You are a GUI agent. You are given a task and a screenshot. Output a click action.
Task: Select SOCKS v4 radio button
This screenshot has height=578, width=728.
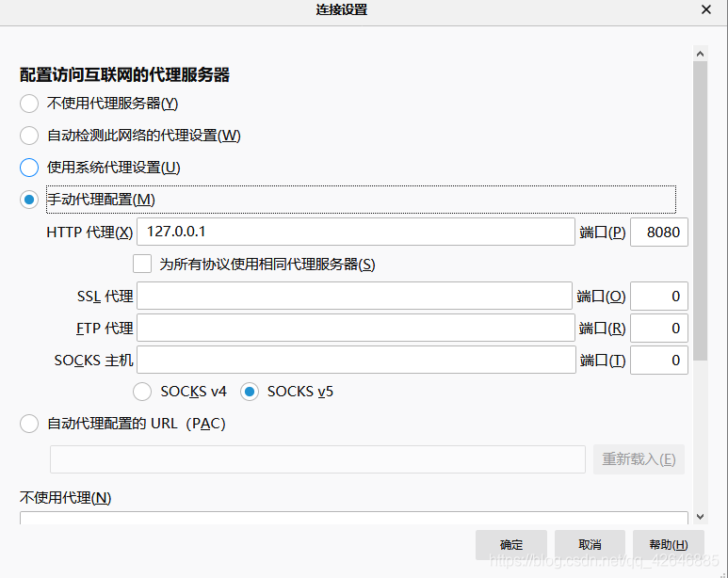142,392
